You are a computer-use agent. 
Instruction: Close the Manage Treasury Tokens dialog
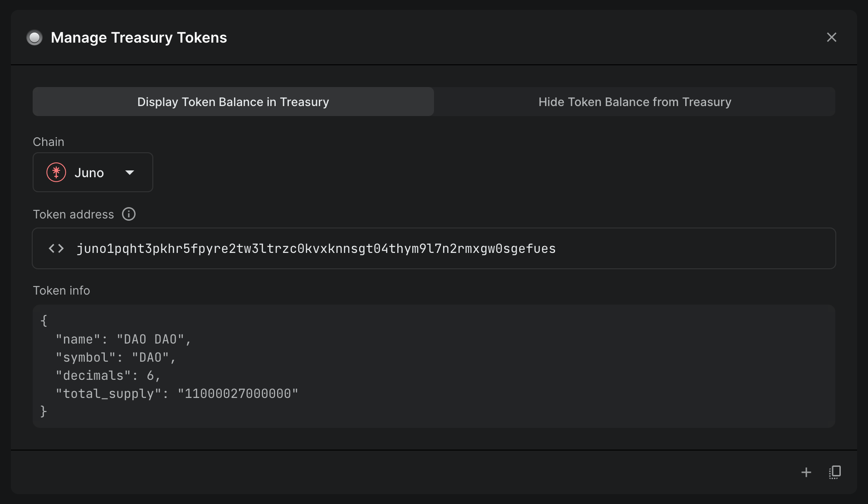coord(831,37)
